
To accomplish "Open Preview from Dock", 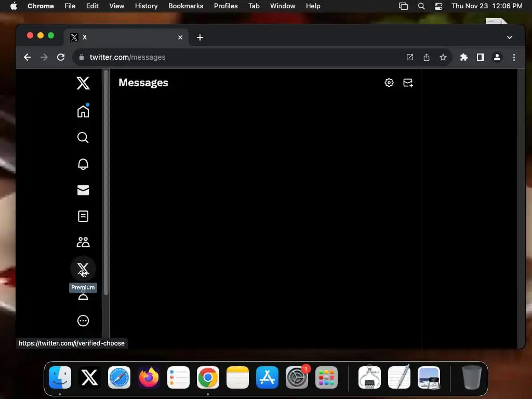I will coord(429,377).
